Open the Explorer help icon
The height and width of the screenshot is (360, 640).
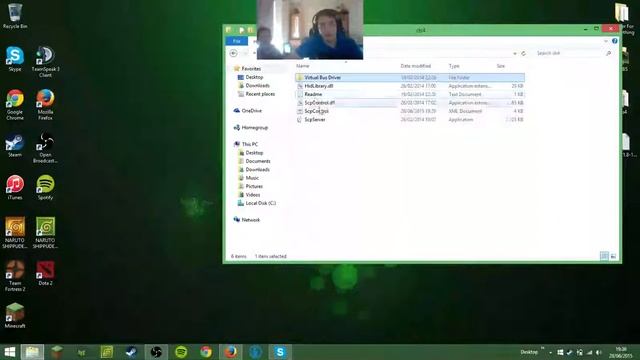click(614, 41)
